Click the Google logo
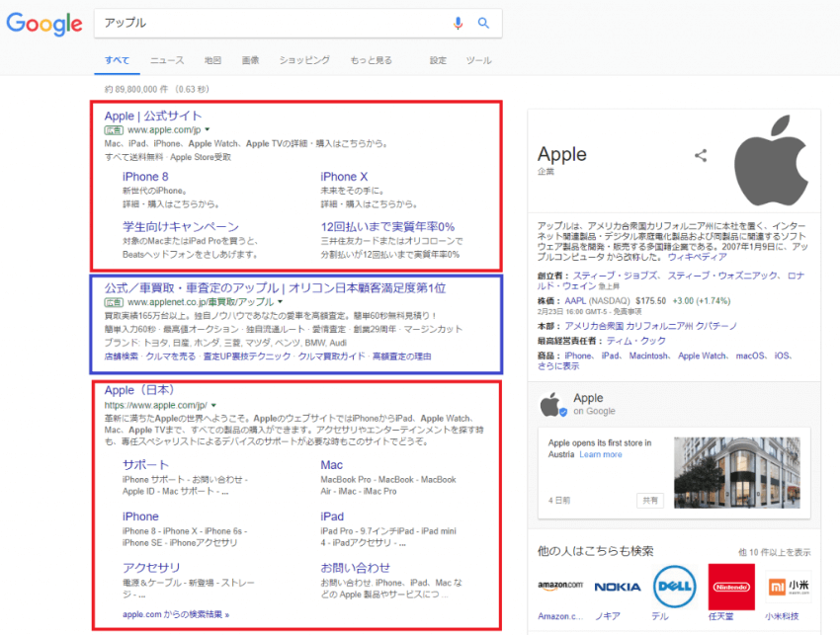This screenshot has height=635, width=840. [44, 24]
